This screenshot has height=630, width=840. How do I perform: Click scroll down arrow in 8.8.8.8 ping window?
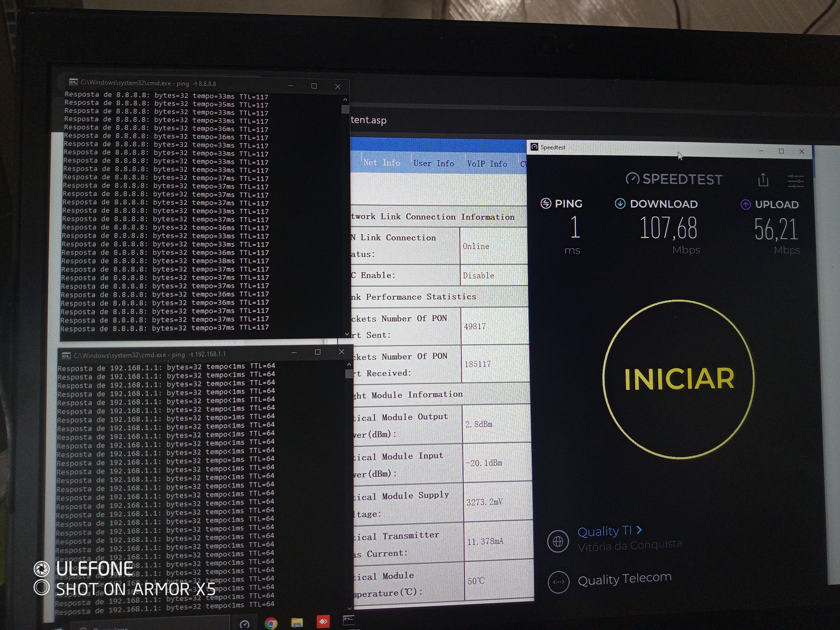click(346, 334)
